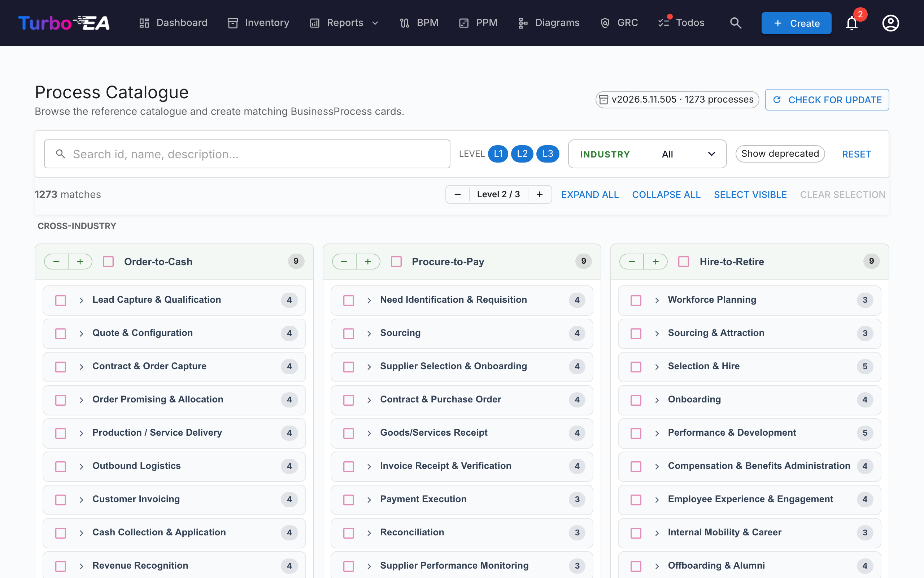Click Compensation & Benefits Administration label
This screenshot has height=578, width=924.
759,466
